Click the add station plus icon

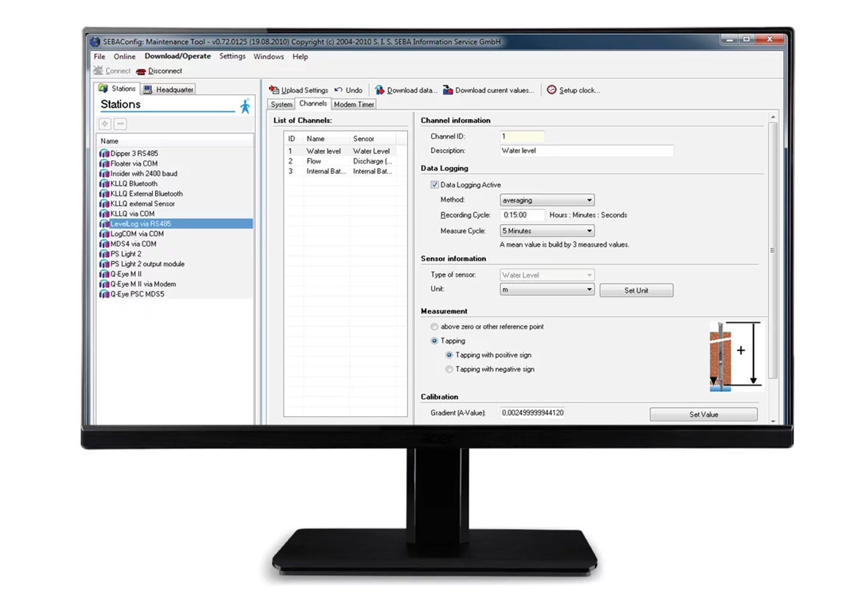click(105, 124)
